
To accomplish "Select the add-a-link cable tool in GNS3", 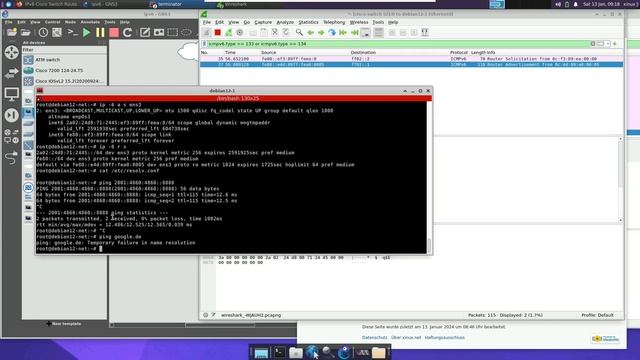I will click(x=11, y=157).
